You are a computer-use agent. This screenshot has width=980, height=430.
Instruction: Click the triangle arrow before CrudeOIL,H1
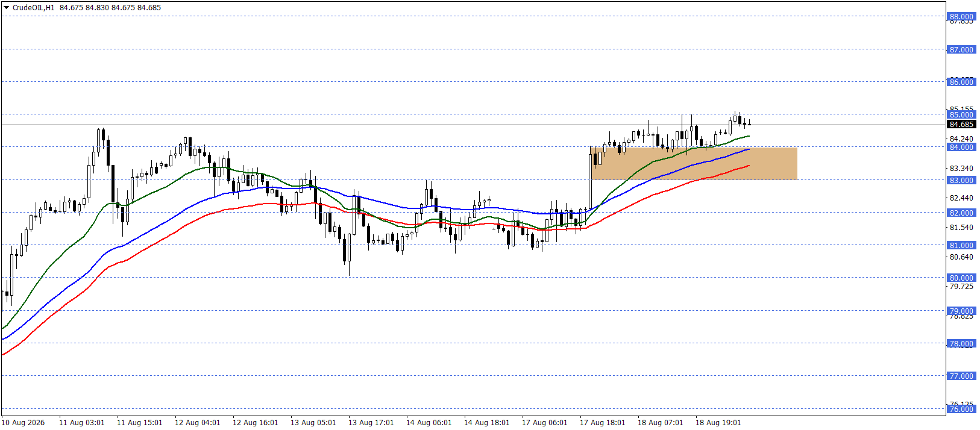point(6,8)
